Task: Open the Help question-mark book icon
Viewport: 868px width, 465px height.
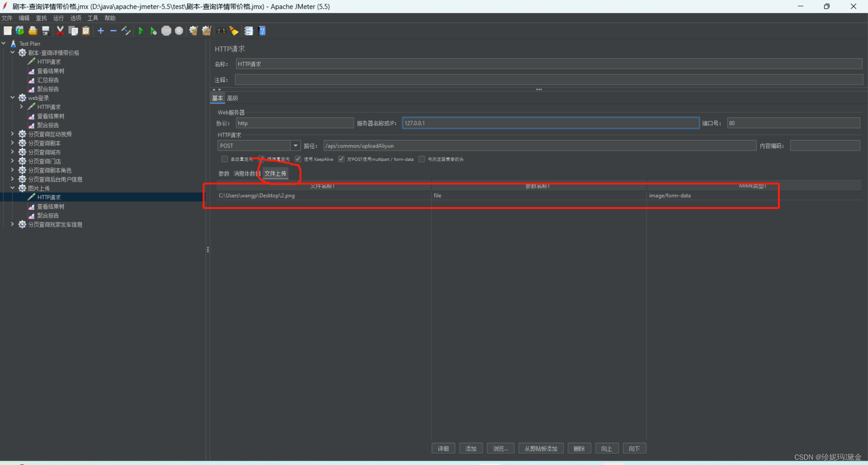Action: pos(262,31)
